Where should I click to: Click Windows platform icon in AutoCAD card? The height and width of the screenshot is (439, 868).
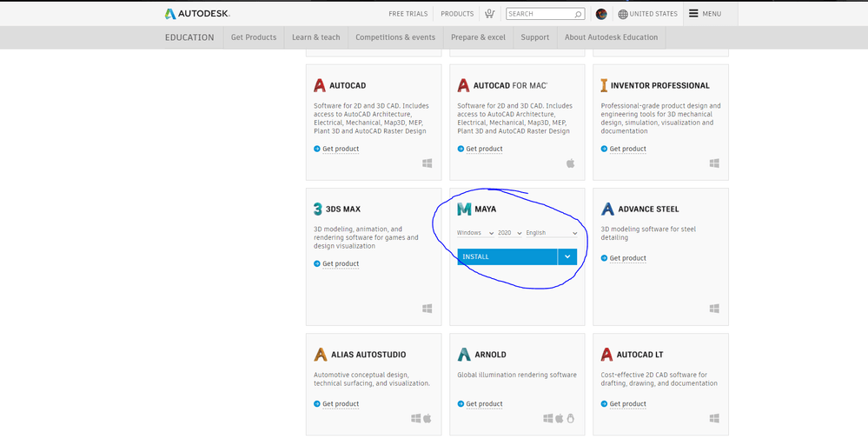pyautogui.click(x=427, y=163)
